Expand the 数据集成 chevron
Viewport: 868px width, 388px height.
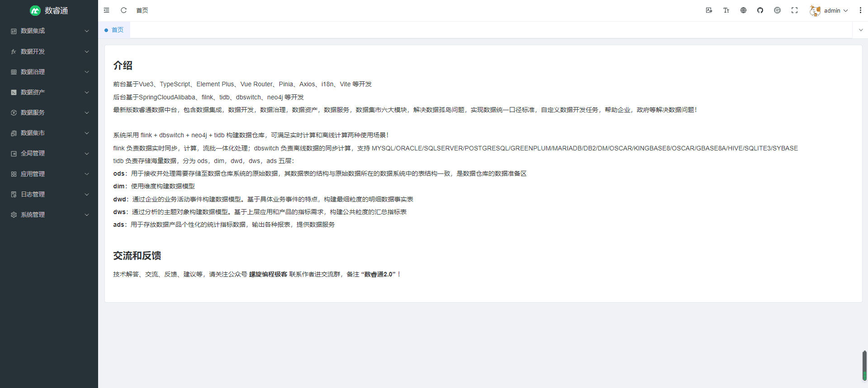coord(87,31)
